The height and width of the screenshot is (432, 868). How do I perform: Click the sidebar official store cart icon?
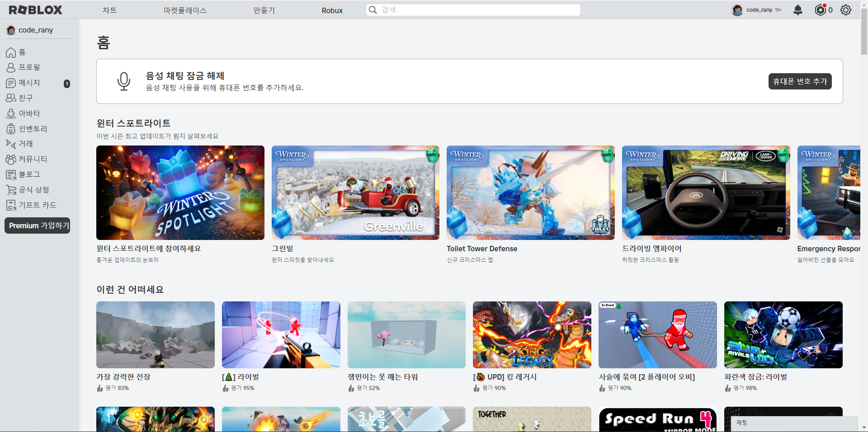[x=11, y=190]
